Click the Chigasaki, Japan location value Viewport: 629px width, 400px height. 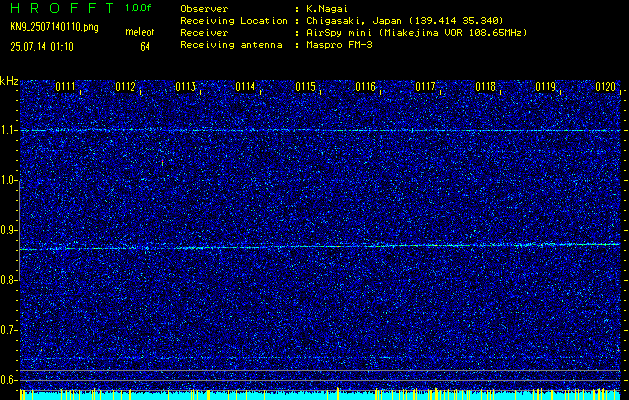click(x=404, y=21)
